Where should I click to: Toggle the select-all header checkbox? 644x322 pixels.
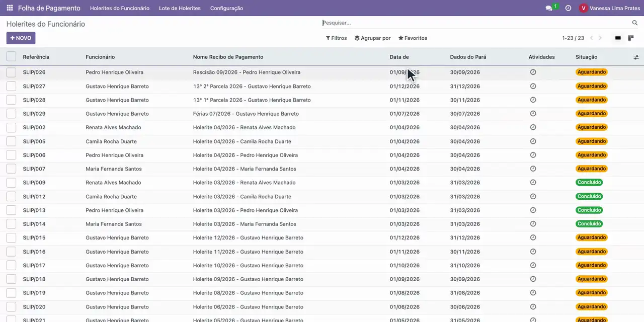(x=11, y=57)
